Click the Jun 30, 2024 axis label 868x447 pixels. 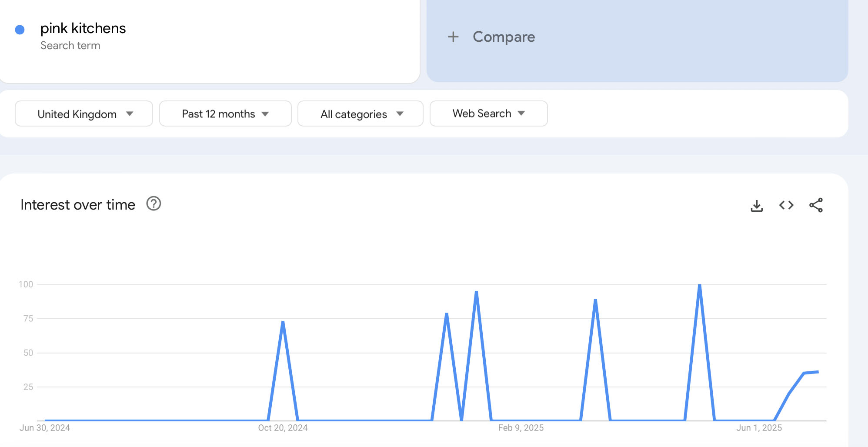[45, 428]
